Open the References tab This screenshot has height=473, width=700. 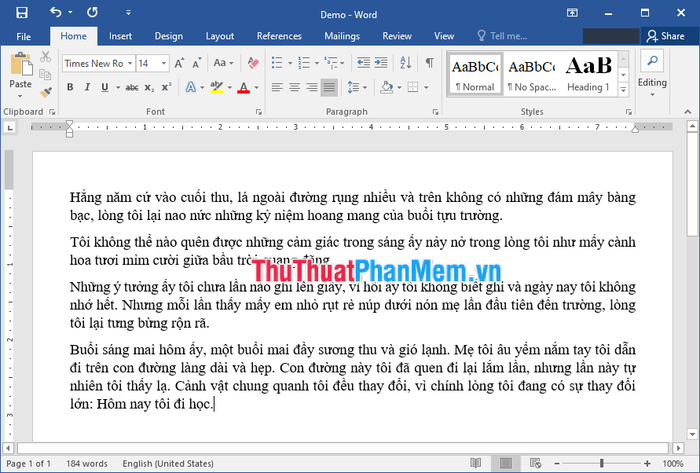pyautogui.click(x=279, y=36)
